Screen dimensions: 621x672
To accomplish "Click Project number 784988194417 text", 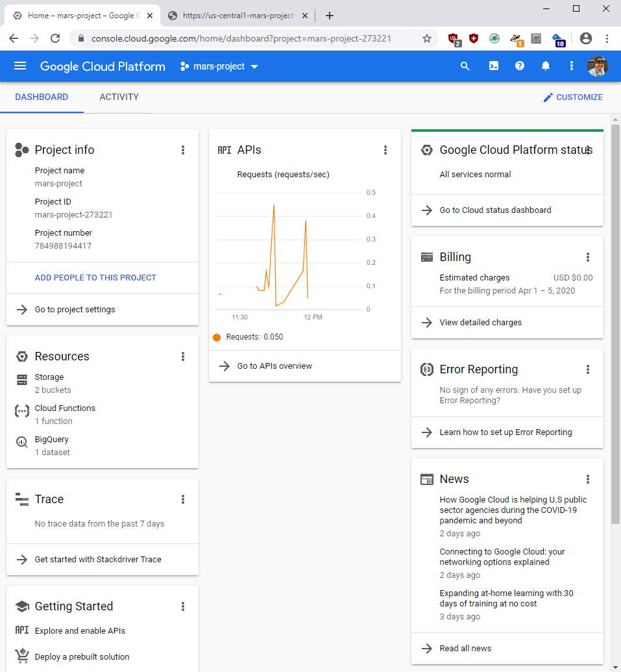I will pyautogui.click(x=63, y=246).
